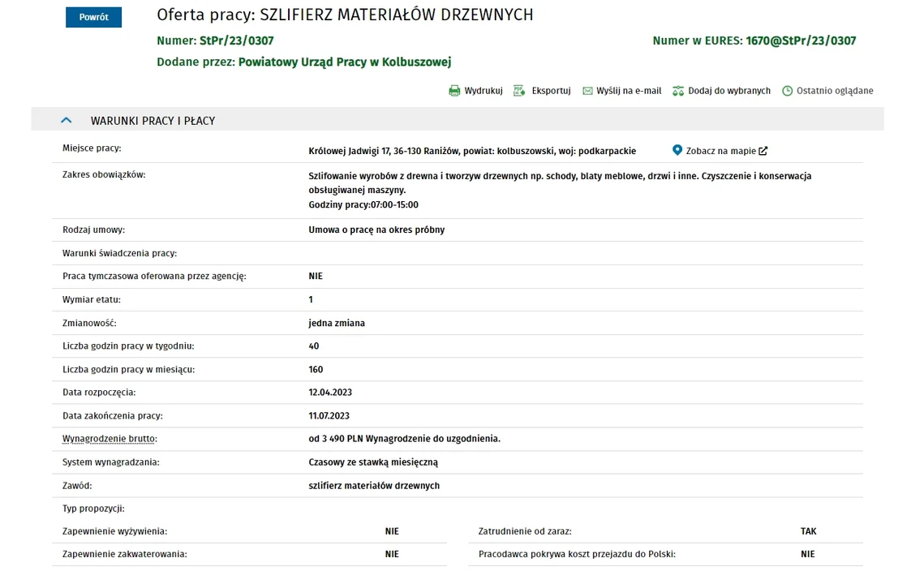Click Godziny pracy:07:00-15:00 text
The image size is (924, 584).
(x=363, y=205)
